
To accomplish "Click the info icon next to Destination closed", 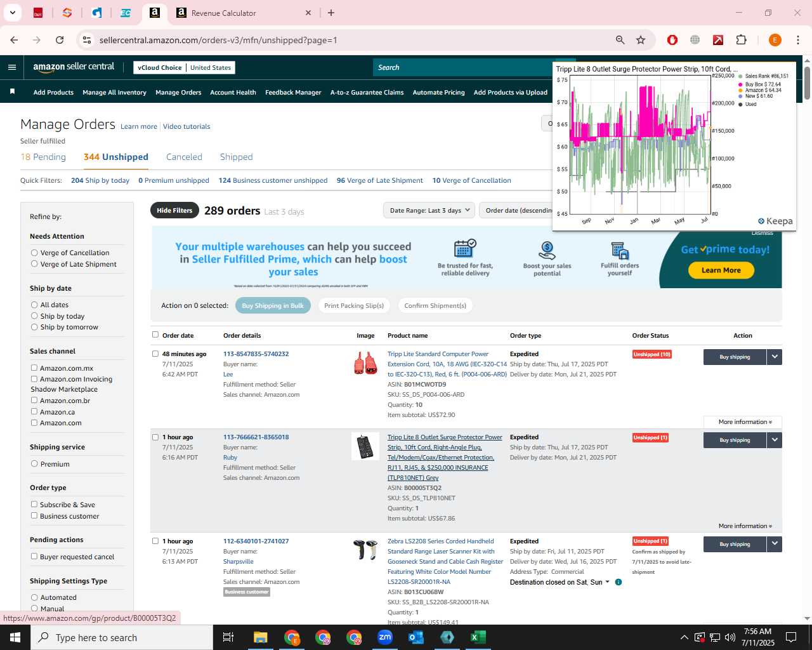I will [619, 582].
